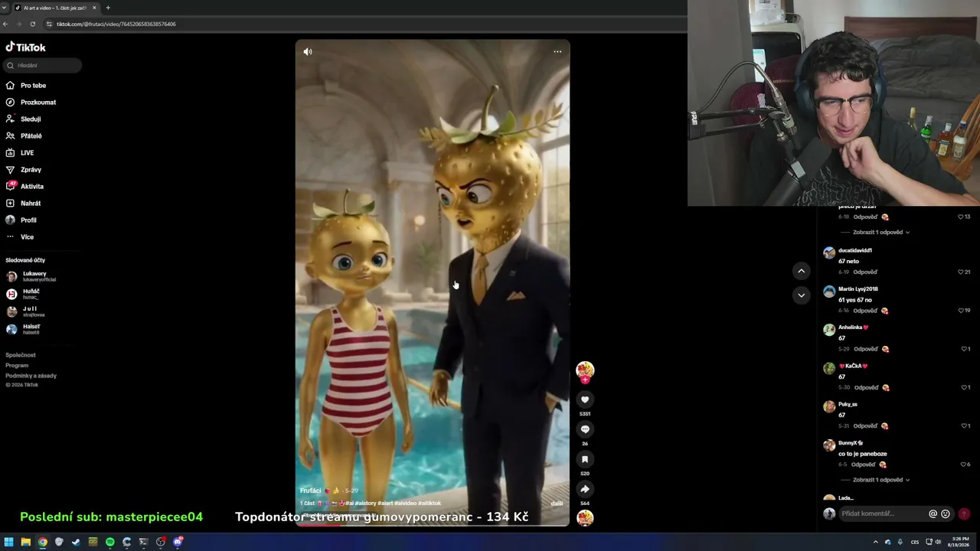This screenshot has width=980, height=551.
Task: Open File Explorer from the taskbar
Action: (26, 542)
